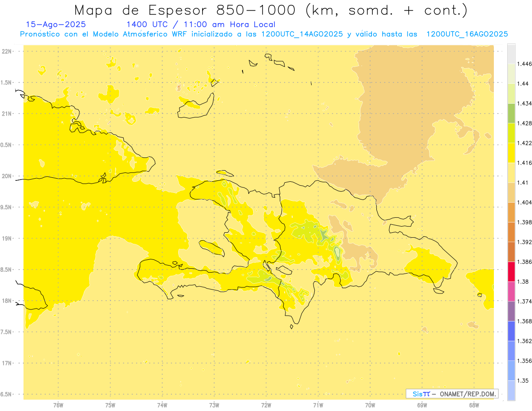
Task: Click the 73W longitude label
Action: 214,405
